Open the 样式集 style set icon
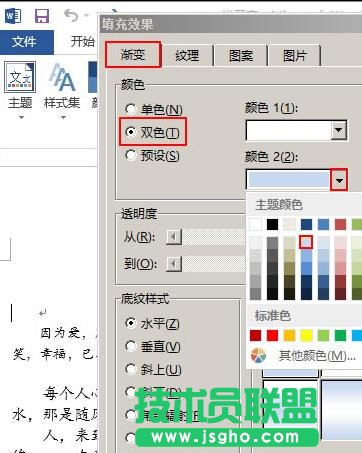Screen dimensions: 362x453 click(62, 77)
